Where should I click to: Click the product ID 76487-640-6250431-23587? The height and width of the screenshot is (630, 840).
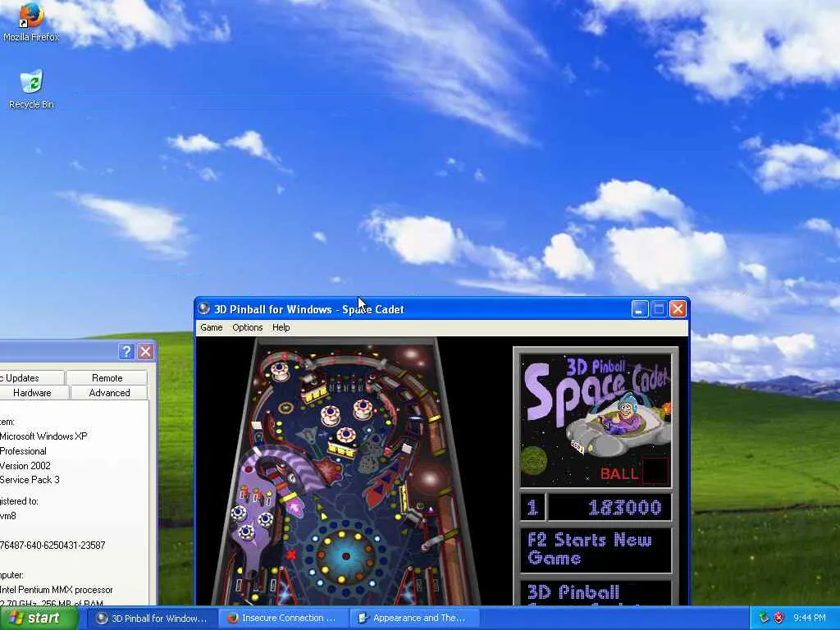click(52, 546)
